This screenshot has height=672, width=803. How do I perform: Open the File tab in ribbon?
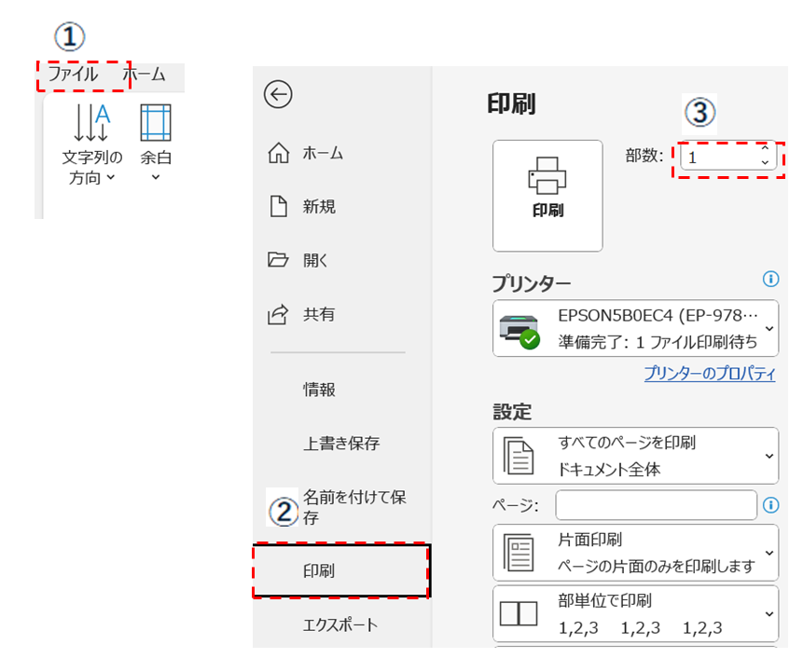pyautogui.click(x=73, y=75)
